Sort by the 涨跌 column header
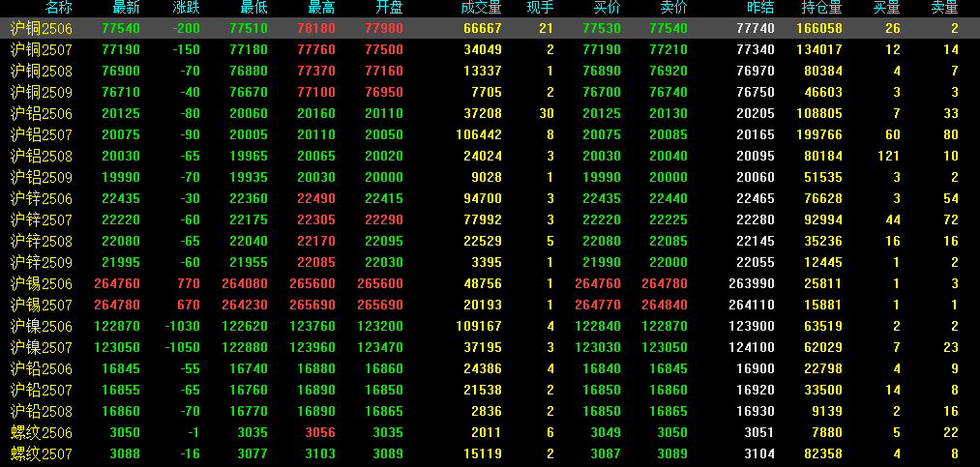The image size is (980, 467). [187, 8]
